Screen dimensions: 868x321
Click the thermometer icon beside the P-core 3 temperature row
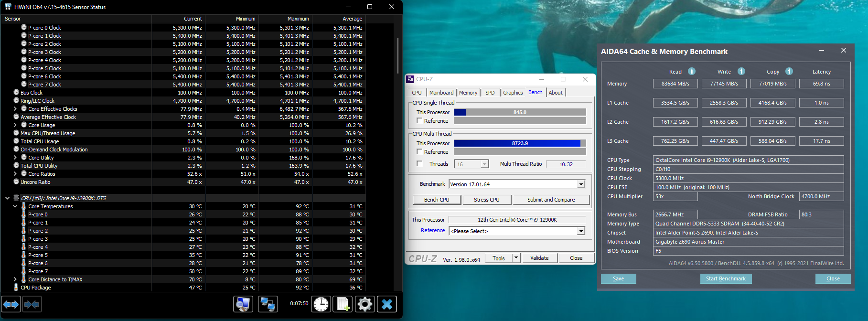24,238
